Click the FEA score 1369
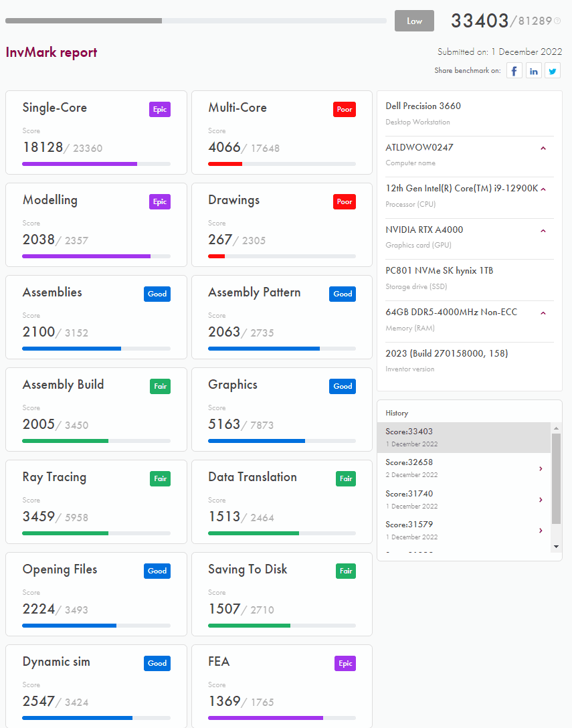The image size is (572, 728). click(x=224, y=701)
